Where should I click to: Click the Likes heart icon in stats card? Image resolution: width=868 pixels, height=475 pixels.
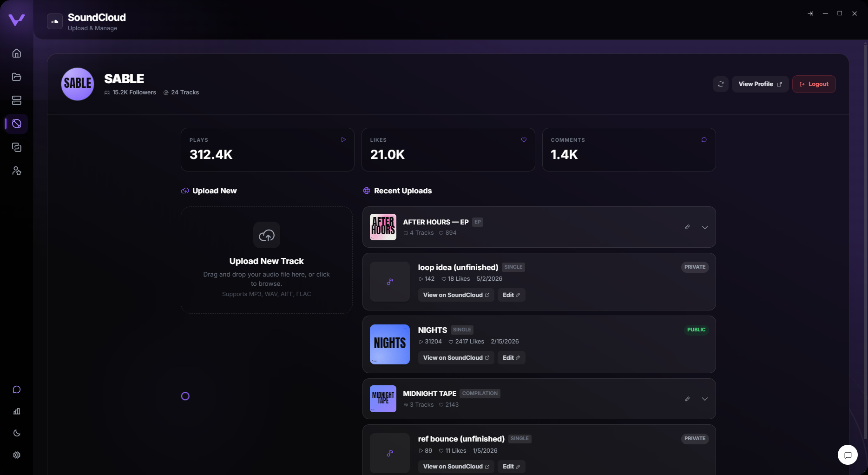pyautogui.click(x=524, y=139)
